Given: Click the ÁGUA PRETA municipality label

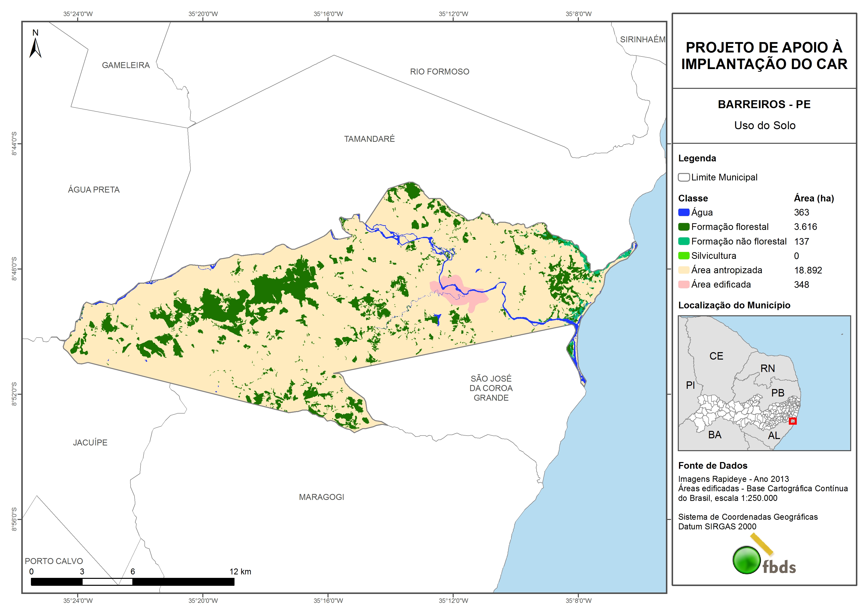Looking at the screenshot, I should tap(94, 190).
